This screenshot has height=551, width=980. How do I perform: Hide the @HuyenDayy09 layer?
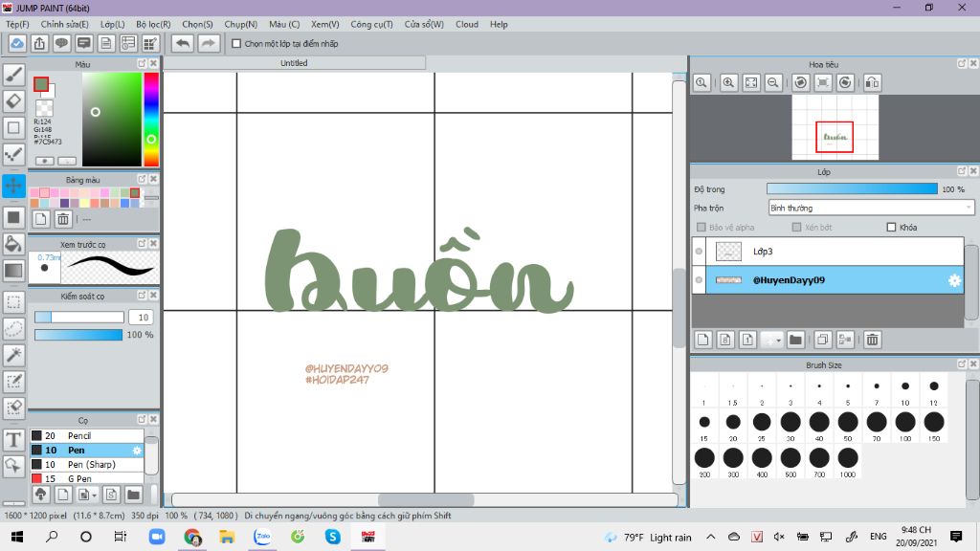(699, 280)
